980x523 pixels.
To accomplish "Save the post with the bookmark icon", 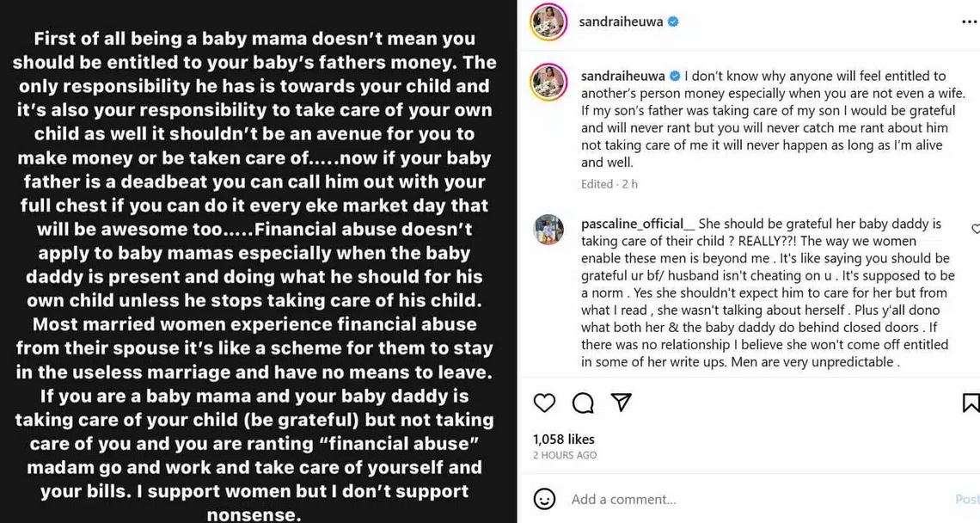I will (x=971, y=403).
